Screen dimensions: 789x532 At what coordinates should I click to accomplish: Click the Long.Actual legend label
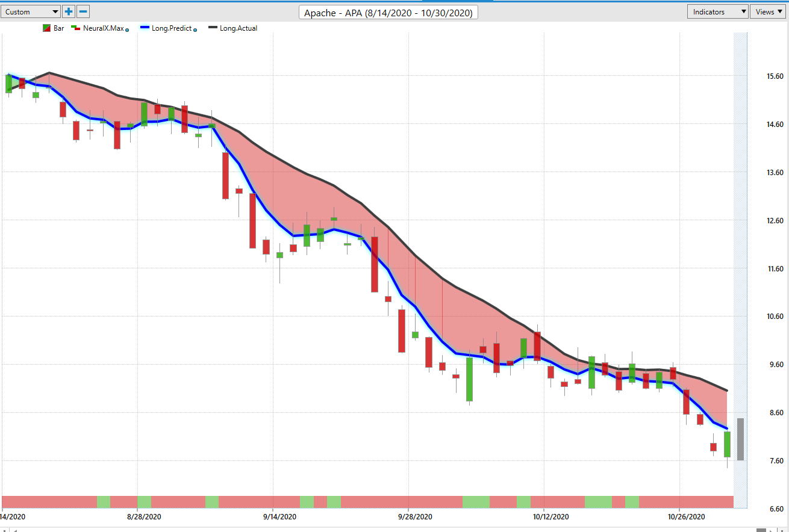click(x=239, y=28)
